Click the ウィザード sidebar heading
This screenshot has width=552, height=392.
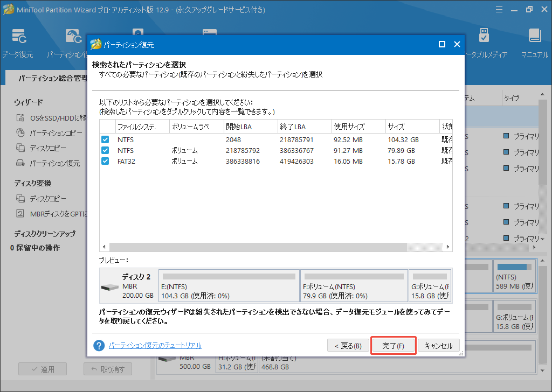pos(29,102)
